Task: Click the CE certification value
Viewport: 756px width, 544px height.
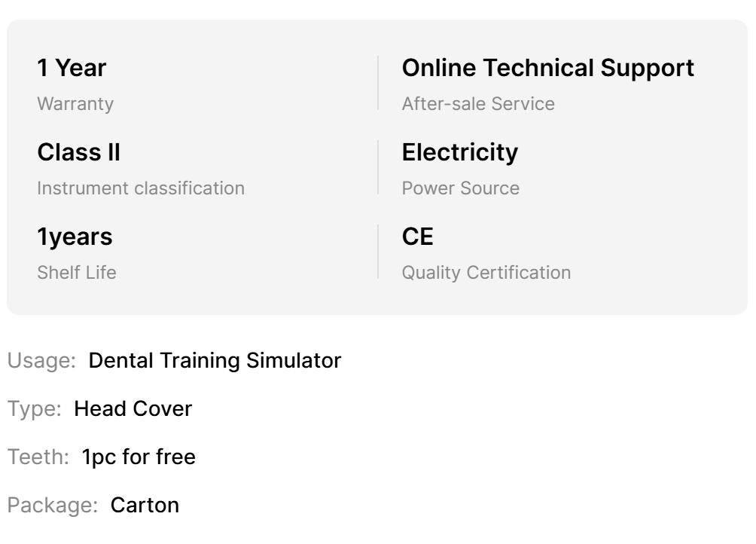Action: pyautogui.click(x=418, y=237)
